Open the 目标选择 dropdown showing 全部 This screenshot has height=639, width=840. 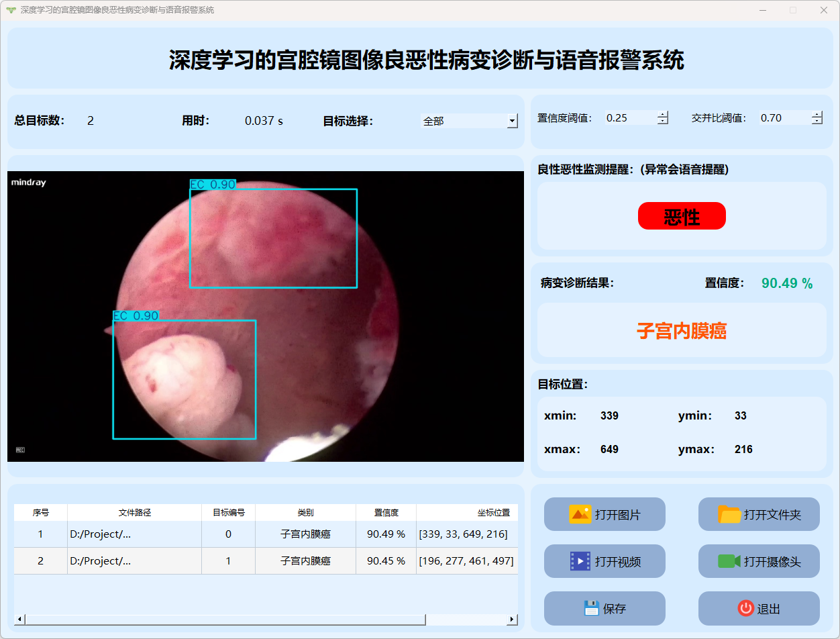(512, 121)
